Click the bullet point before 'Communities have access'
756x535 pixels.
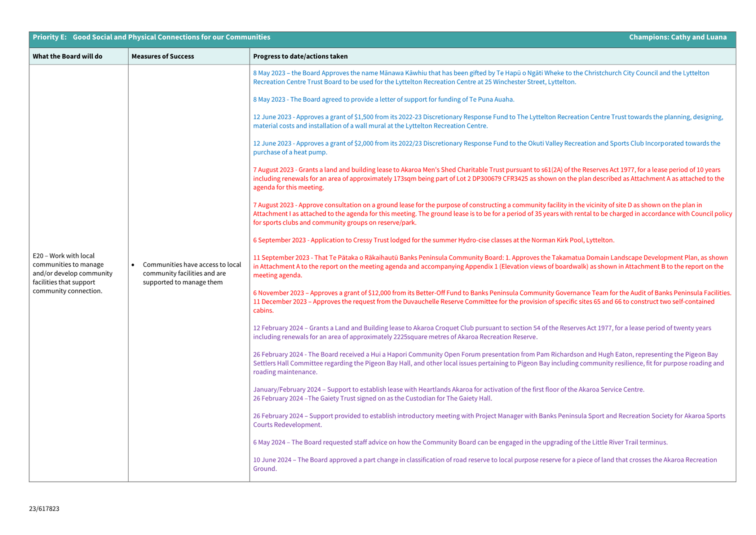click(x=133, y=265)
